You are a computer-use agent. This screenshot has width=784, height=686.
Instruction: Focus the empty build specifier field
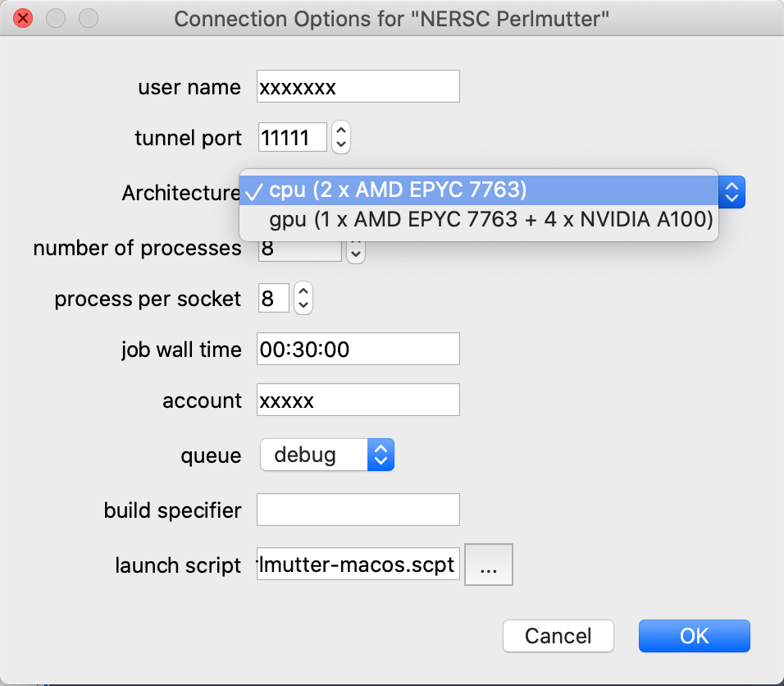[358, 510]
